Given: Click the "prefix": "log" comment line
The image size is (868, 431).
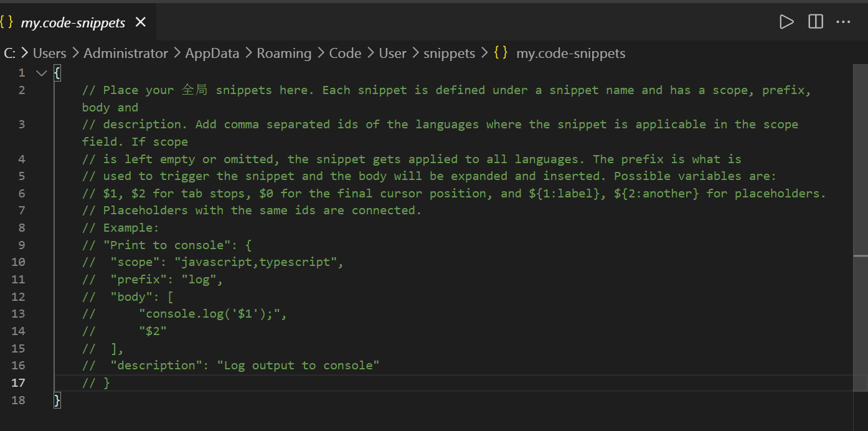Looking at the screenshot, I should click(166, 279).
